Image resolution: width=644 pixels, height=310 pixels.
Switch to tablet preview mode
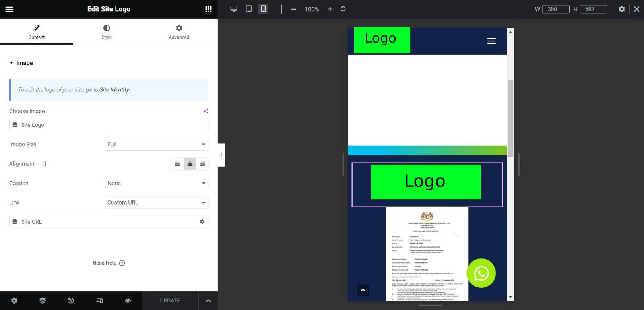[249, 9]
